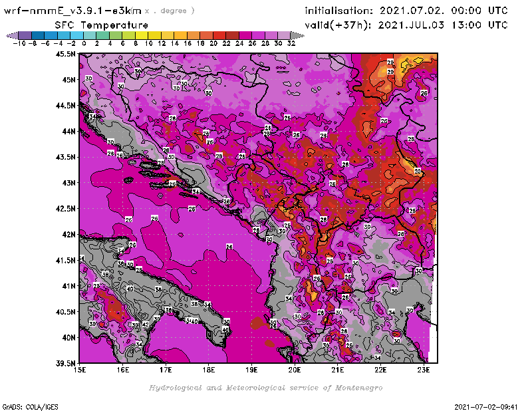Select the legend color swatch between 4 and 6

tap(115, 35)
